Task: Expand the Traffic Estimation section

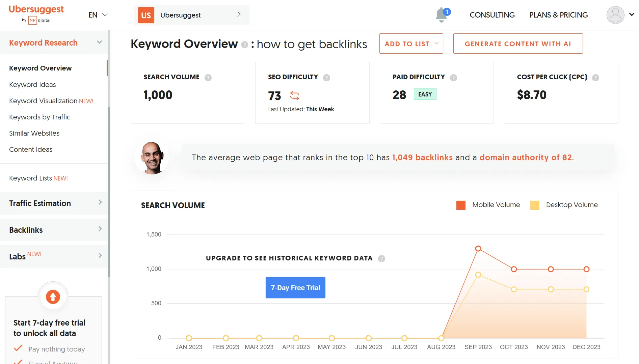Action: (x=54, y=203)
